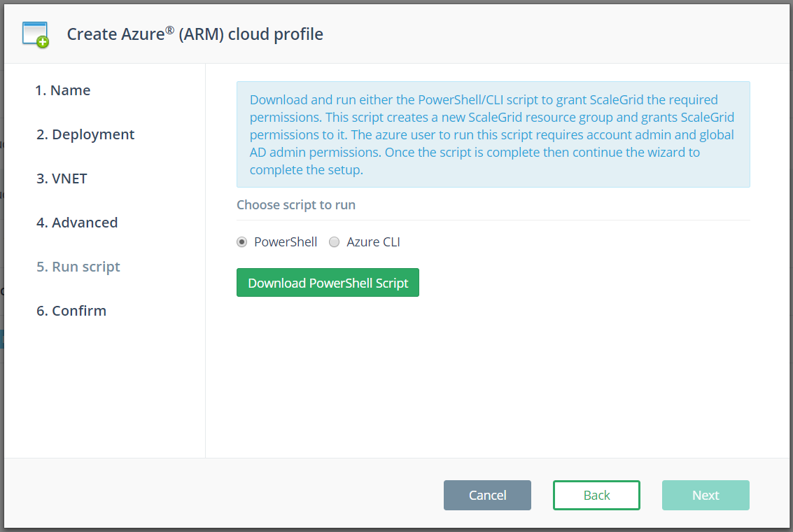Click the Back button

pos(596,495)
